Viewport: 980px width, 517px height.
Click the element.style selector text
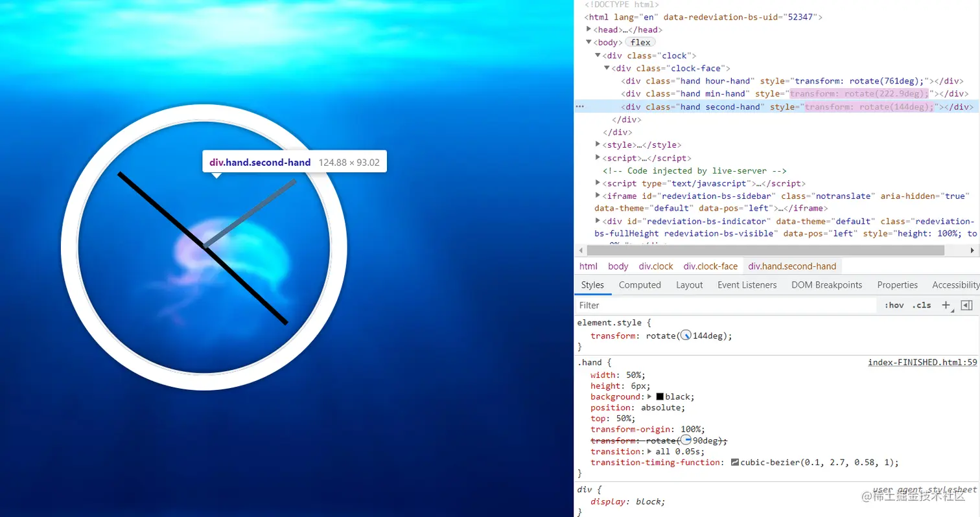click(609, 322)
